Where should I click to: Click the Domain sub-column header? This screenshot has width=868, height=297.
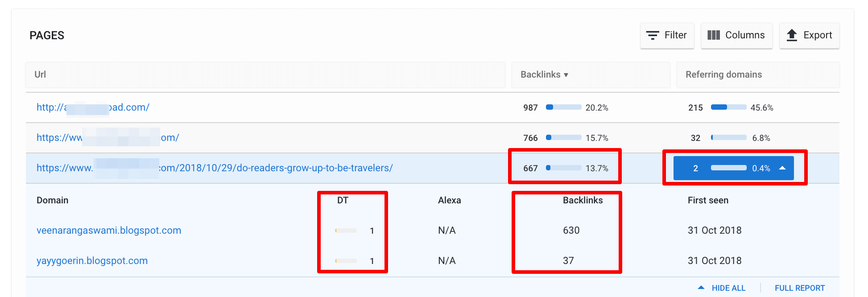(53, 200)
